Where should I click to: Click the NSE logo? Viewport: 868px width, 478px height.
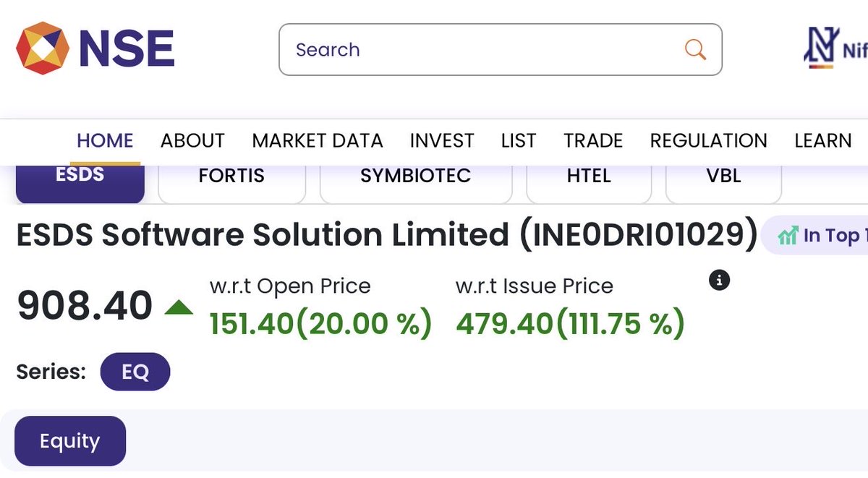(95, 48)
